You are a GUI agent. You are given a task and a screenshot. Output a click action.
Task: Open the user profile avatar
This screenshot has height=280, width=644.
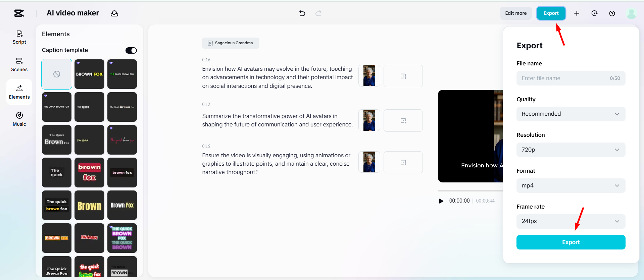pos(631,13)
